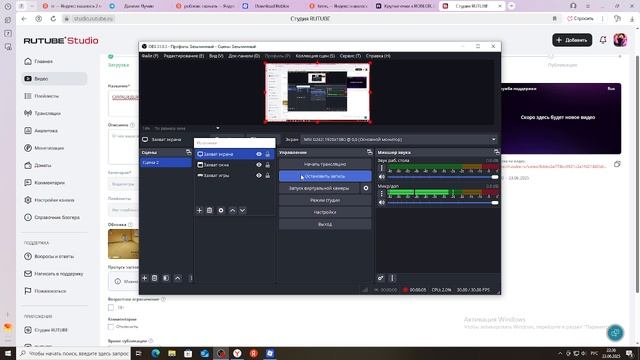
Task: Open RUTUBE notifications bell
Action: 603,40
